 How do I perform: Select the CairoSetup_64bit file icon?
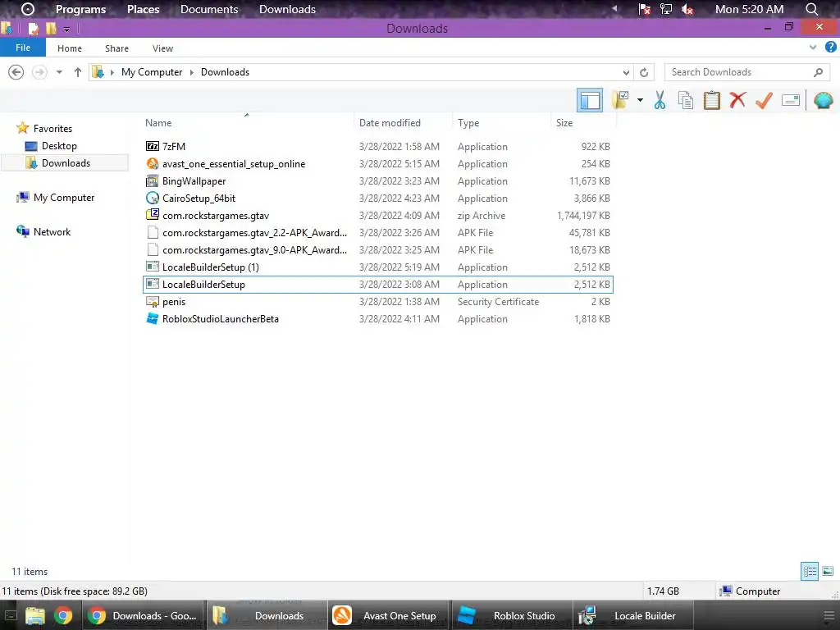pos(152,199)
